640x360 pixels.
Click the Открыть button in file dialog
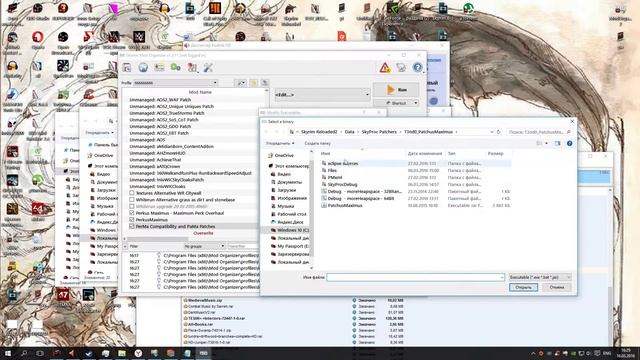point(523,287)
